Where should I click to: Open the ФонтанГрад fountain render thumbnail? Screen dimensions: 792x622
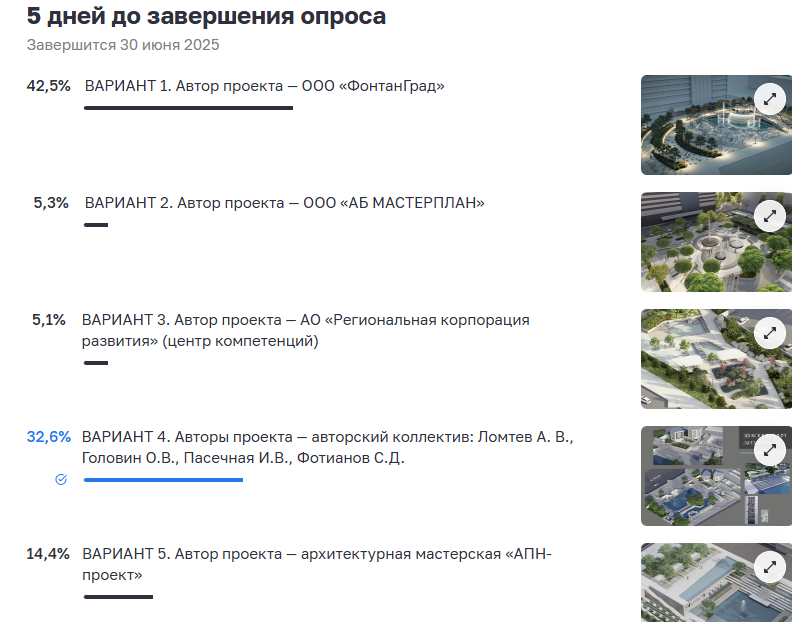point(716,125)
